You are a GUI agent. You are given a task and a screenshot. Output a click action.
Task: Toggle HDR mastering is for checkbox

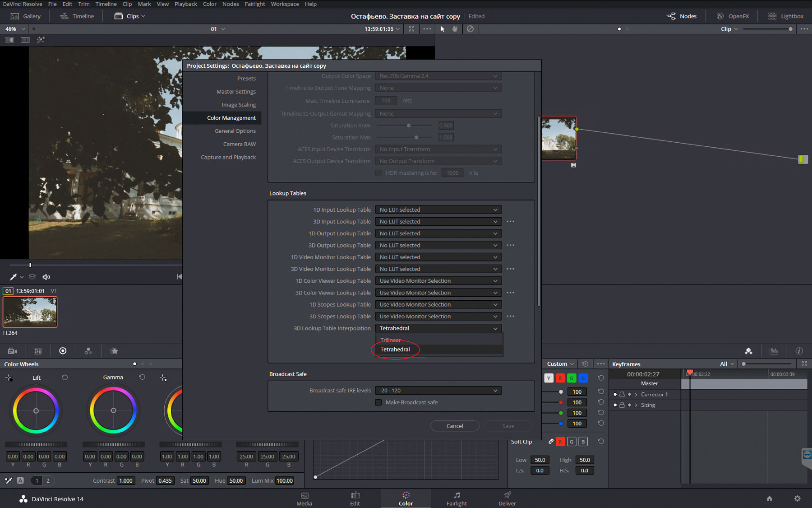click(x=378, y=173)
